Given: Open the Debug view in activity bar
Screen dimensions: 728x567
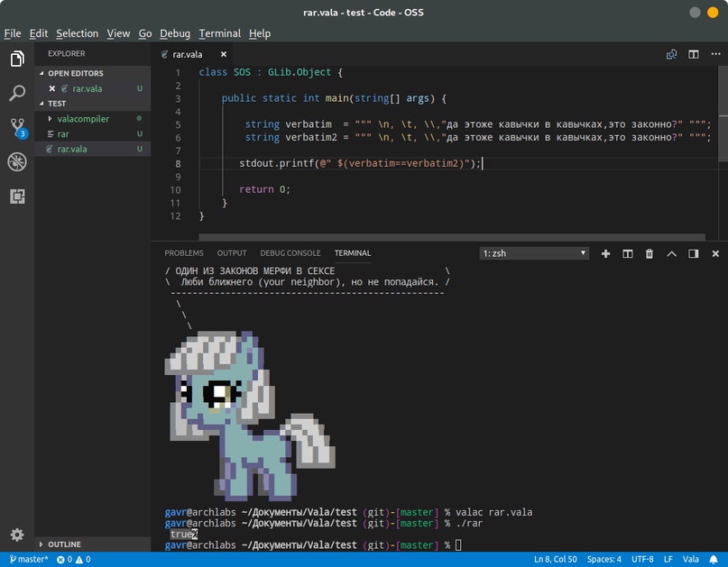Looking at the screenshot, I should (x=17, y=161).
